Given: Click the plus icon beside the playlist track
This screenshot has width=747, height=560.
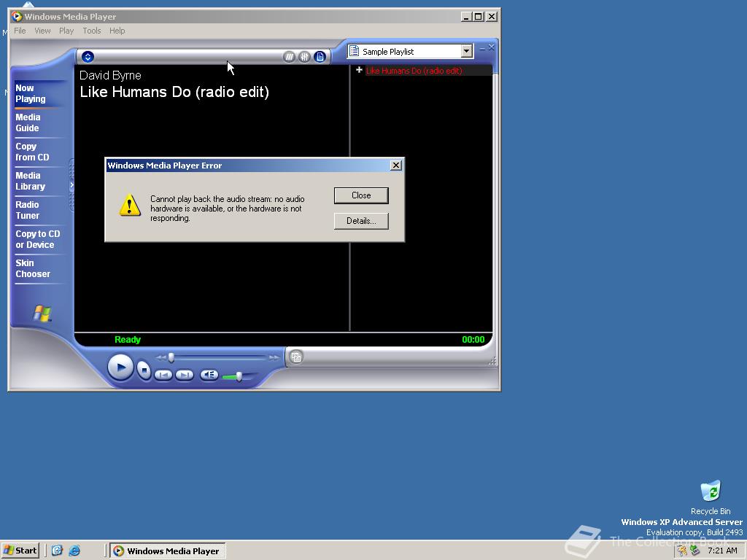Looking at the screenshot, I should (x=359, y=70).
